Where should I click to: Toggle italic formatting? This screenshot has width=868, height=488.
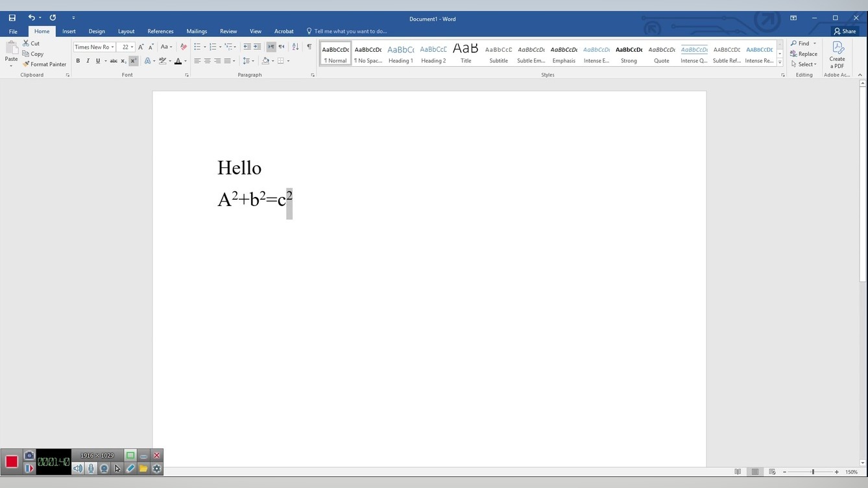(88, 61)
